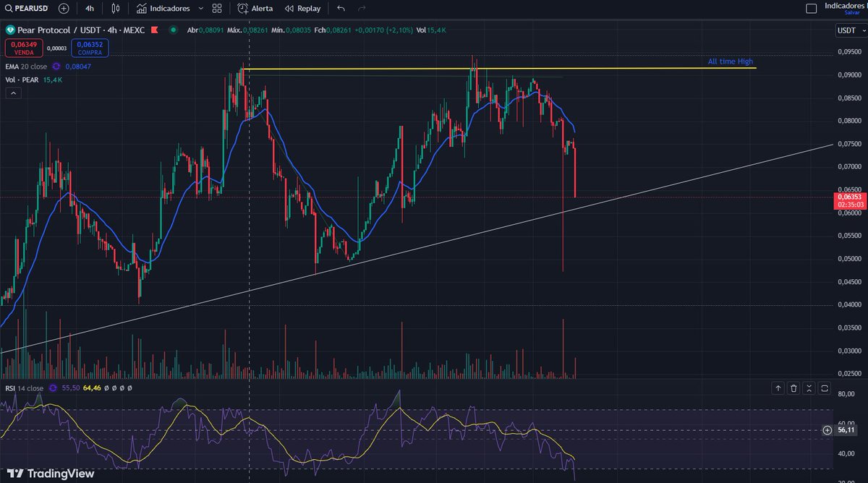
Task: Select the candle type icon in the toolbar
Action: point(116,8)
